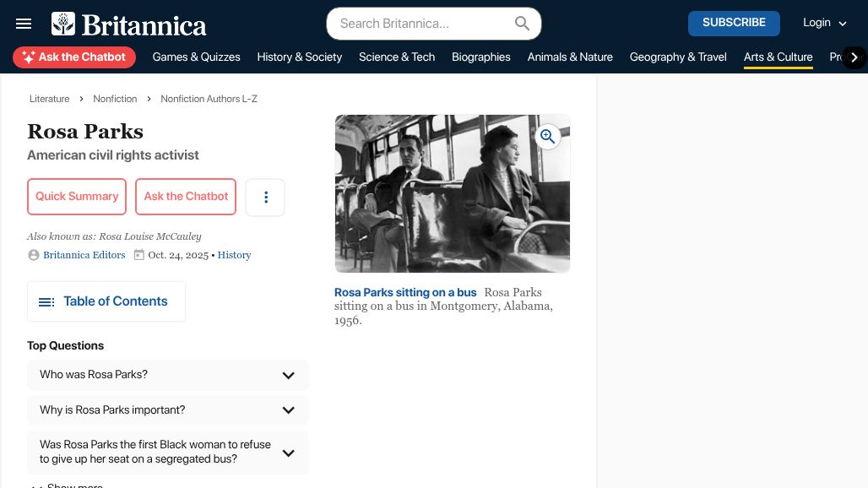Open the hamburger main menu
The image size is (868, 488).
[x=24, y=24]
